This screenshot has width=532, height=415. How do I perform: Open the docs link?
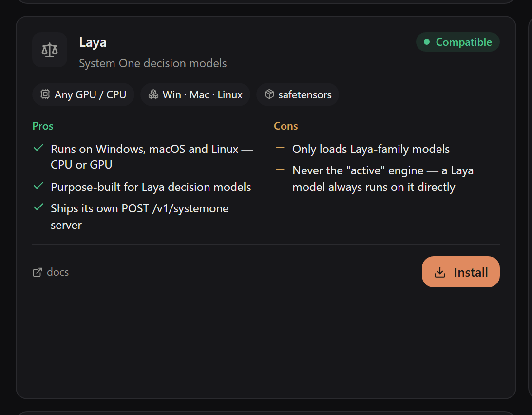click(51, 272)
